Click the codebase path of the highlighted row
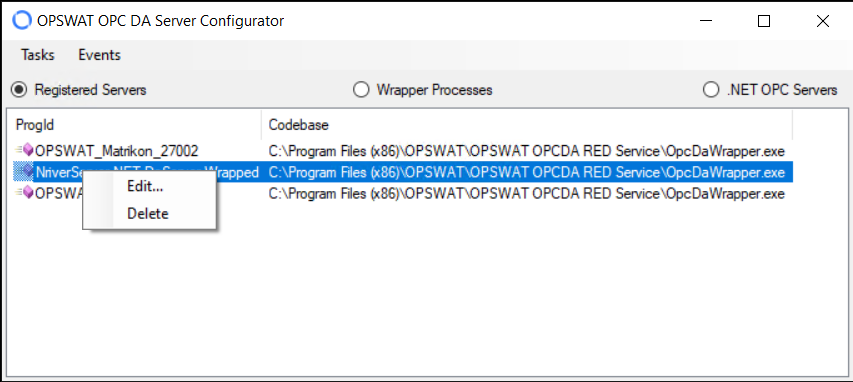 [x=527, y=172]
